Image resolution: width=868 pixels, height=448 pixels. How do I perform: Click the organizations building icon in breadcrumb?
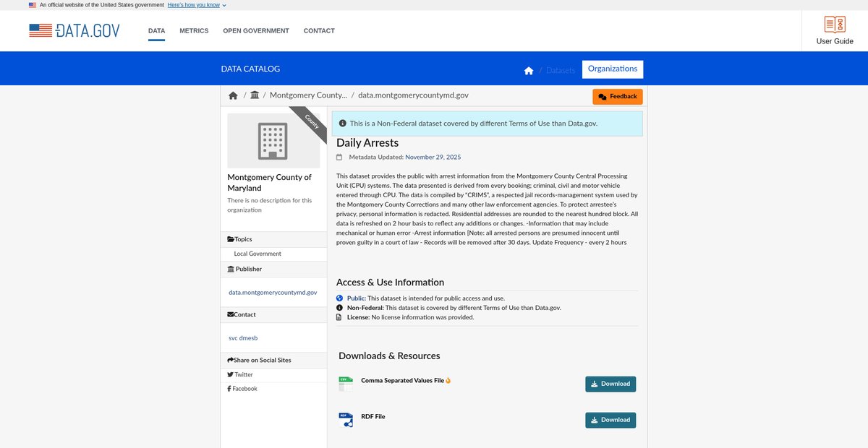click(255, 95)
